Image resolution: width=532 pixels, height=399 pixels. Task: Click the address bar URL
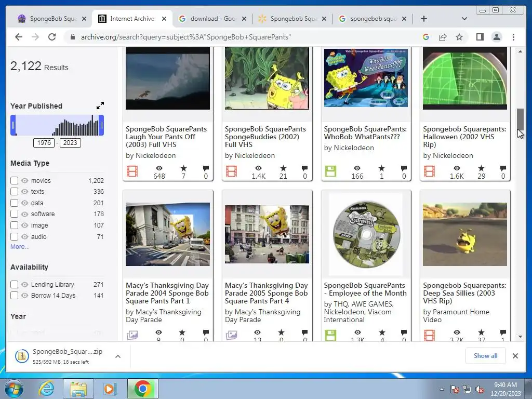(186, 37)
